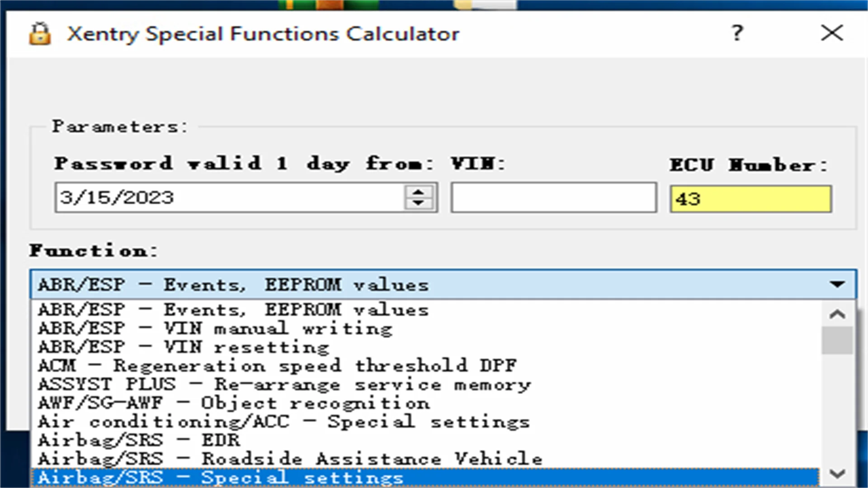The height and width of the screenshot is (488, 868).
Task: Select ASSYST PLUS Re-arrange service memory
Action: [286, 385]
